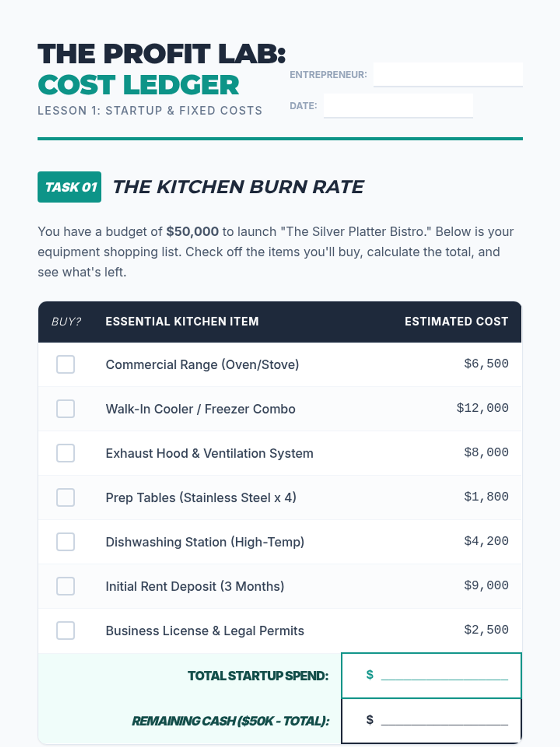Screen dimensions: 560x747
Task: Click the TASK 01 badge
Action: (70, 187)
